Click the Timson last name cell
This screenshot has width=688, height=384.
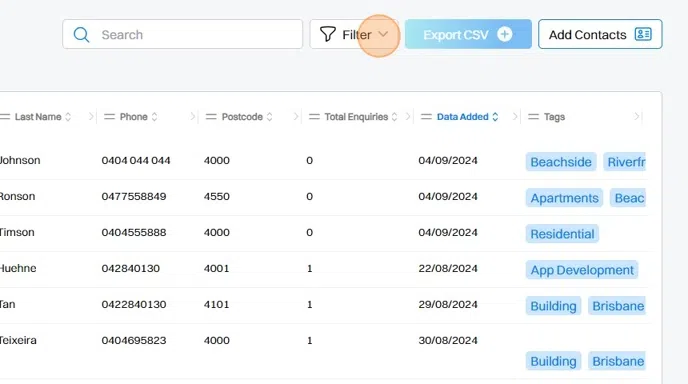pos(17,233)
